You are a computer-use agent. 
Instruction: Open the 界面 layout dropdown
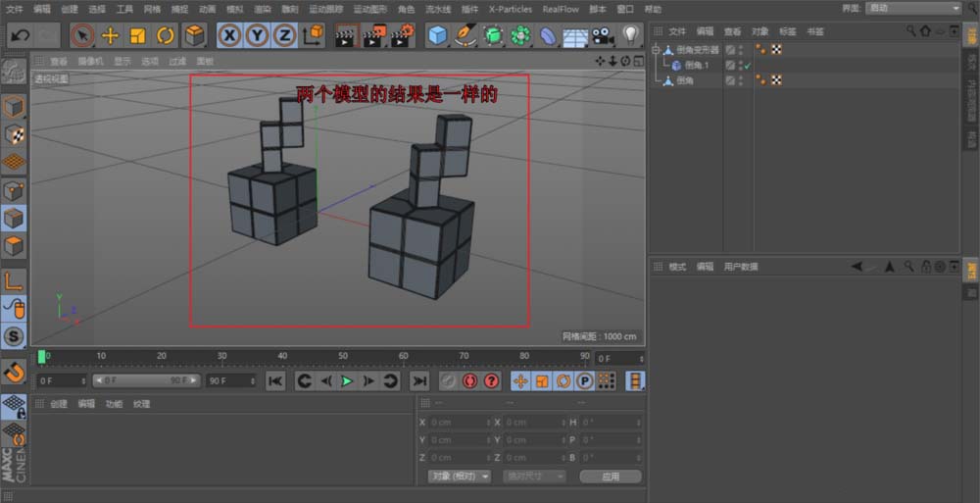[913, 8]
